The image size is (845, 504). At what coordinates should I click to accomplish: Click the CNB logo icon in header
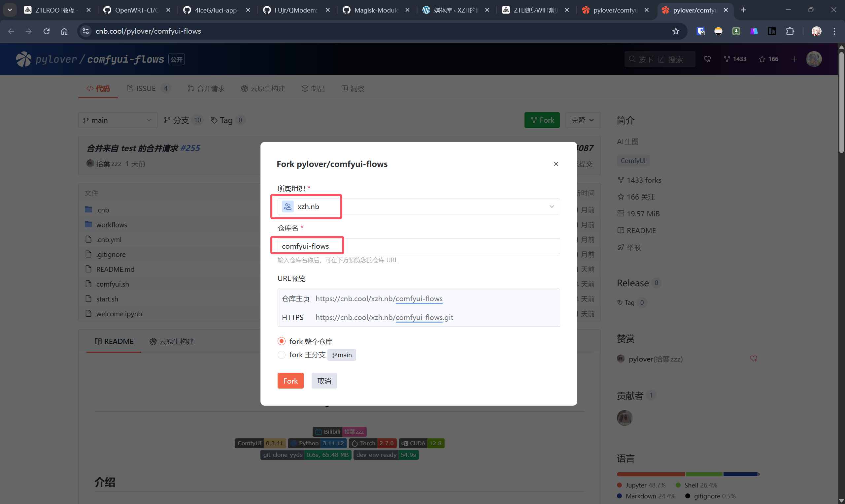click(x=23, y=59)
